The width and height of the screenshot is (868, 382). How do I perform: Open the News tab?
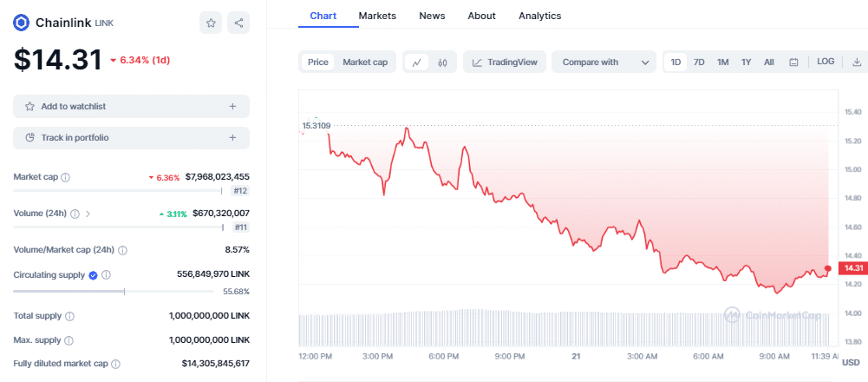pos(432,16)
